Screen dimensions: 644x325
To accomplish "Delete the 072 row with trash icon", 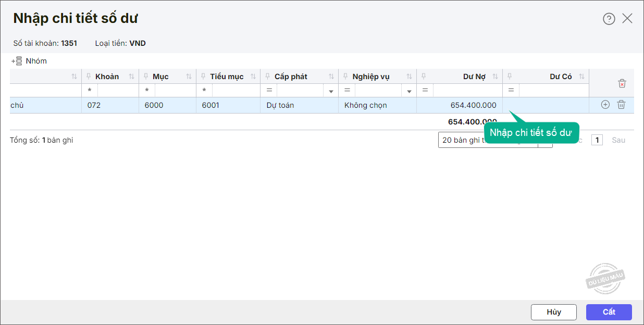I will coord(621,105).
